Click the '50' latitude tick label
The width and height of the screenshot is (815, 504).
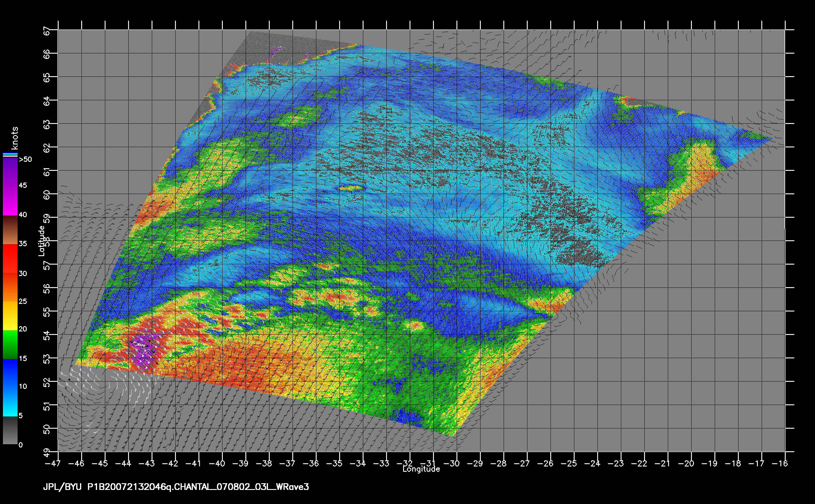(47, 429)
